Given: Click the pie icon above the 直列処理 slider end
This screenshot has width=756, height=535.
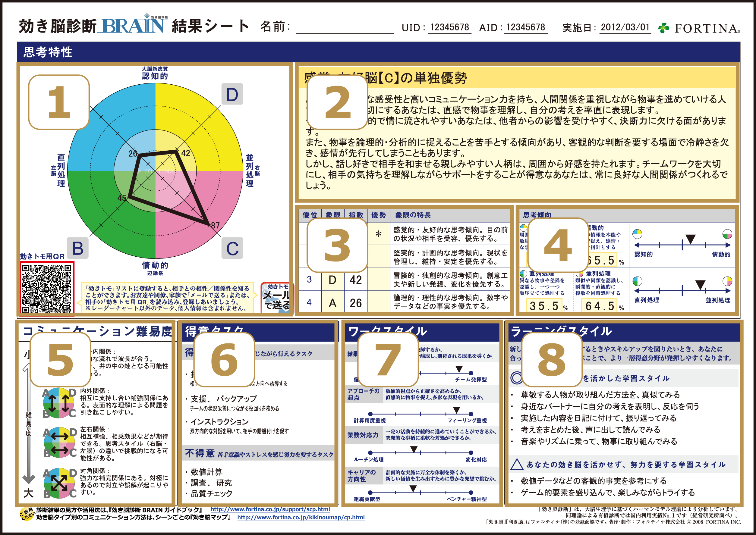Looking at the screenshot, I should (x=637, y=281).
